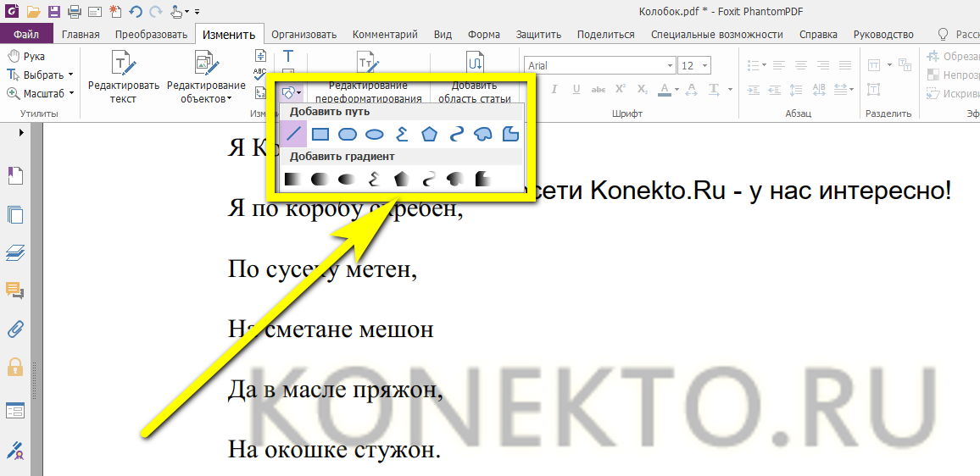Toggle underline text formatting
This screenshot has width=980, height=476.
point(576,90)
